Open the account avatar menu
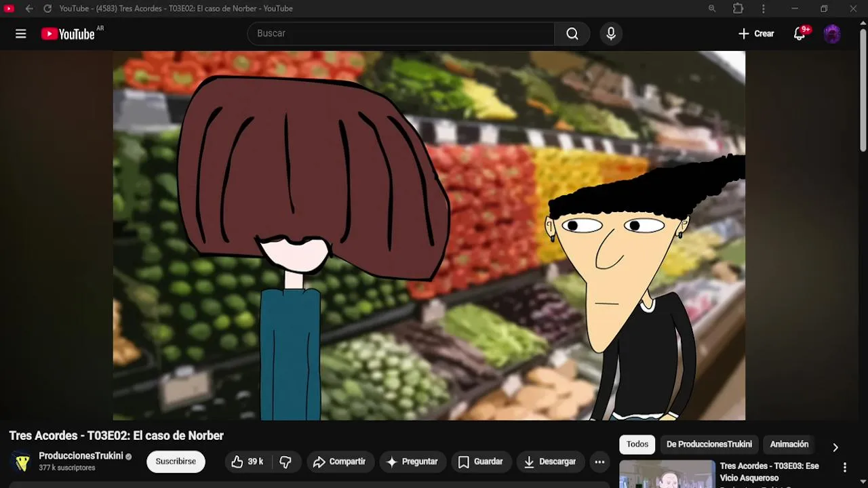 832,34
